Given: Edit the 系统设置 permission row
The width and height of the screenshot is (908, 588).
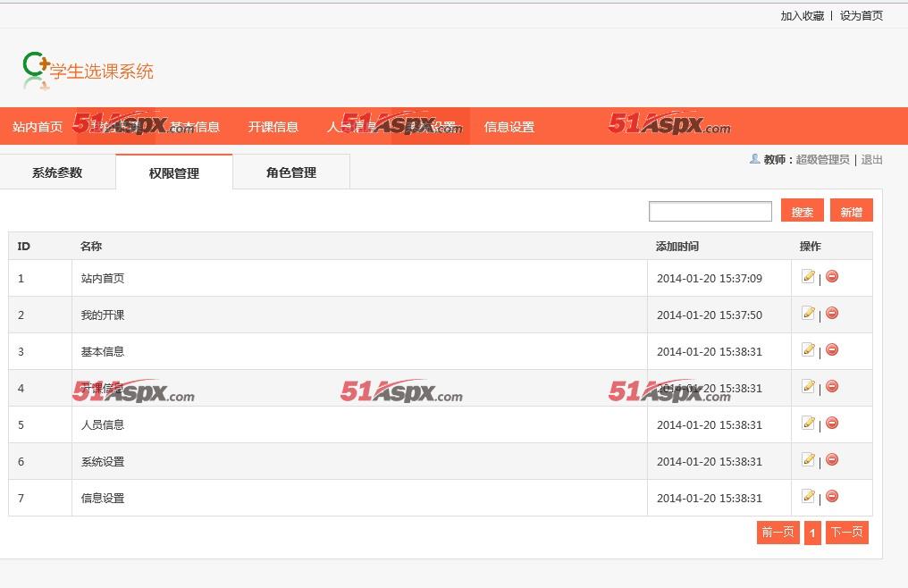Looking at the screenshot, I should pos(808,460).
